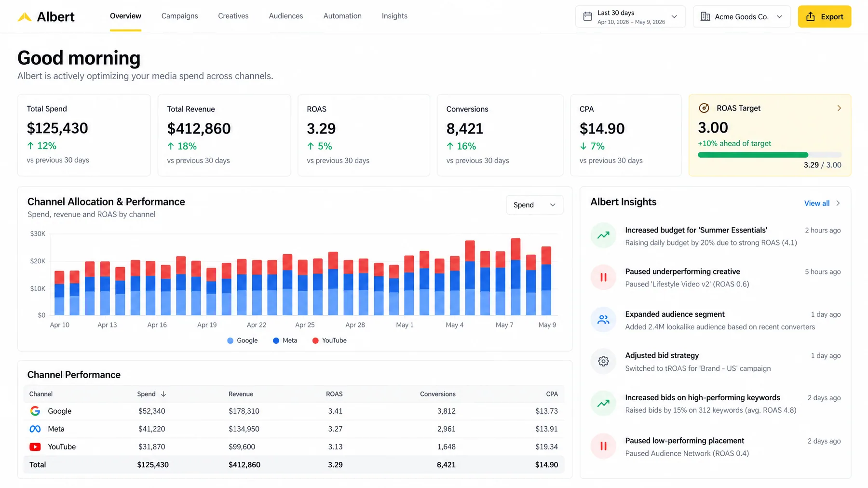Toggle Meta series in chart legend
The image size is (868, 488).
pos(285,340)
